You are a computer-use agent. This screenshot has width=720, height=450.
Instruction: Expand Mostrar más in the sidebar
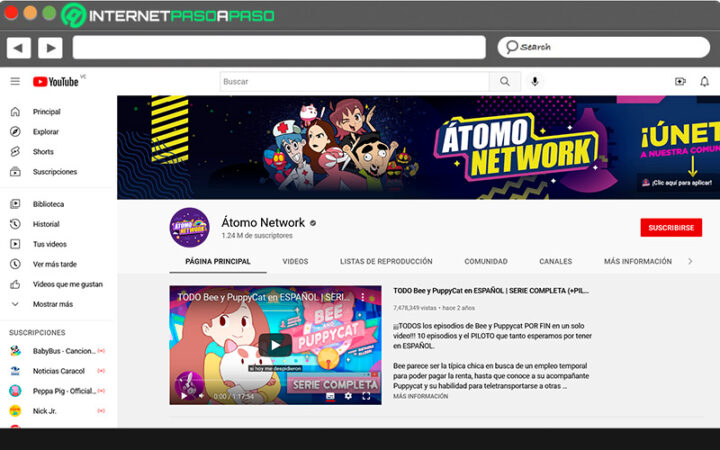(x=52, y=304)
